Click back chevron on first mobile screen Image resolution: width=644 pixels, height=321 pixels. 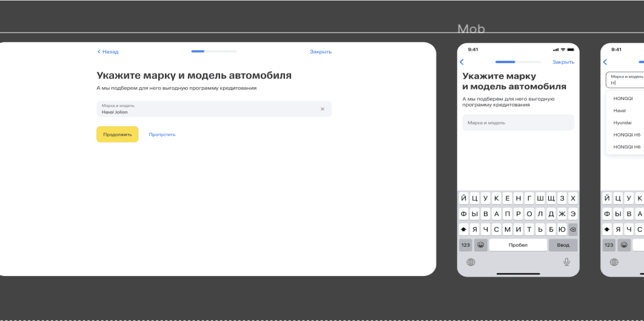[x=462, y=62]
